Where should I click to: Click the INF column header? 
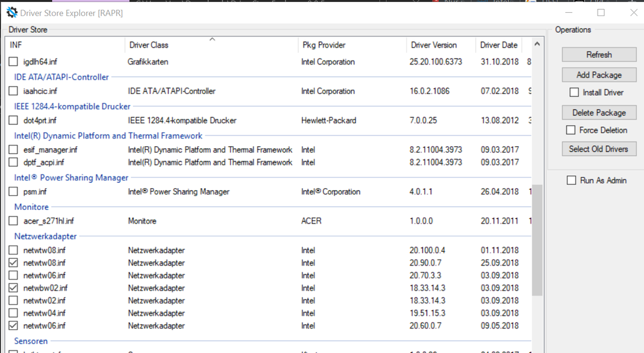(16, 45)
